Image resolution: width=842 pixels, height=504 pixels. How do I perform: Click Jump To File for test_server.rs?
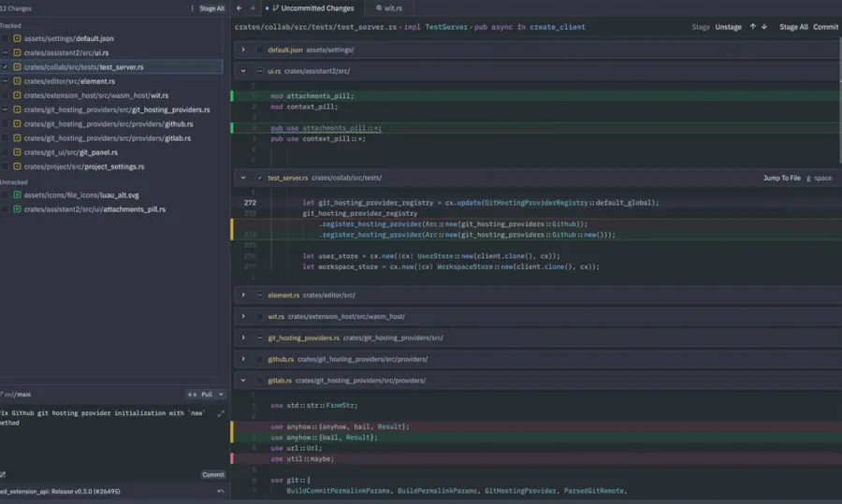point(781,178)
